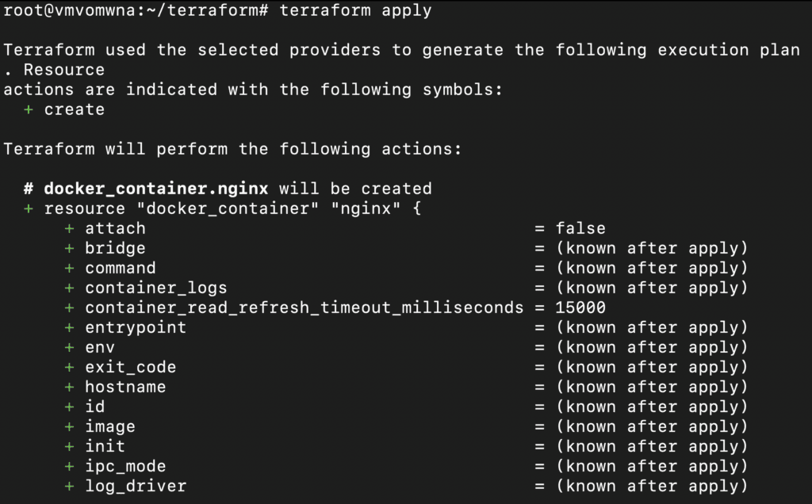Click the green plus before "resource"

(x=29, y=208)
